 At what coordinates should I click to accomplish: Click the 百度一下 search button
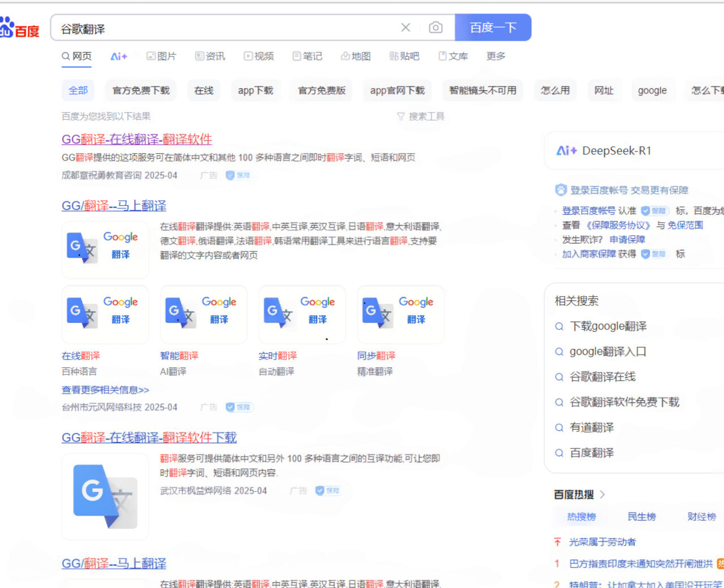[x=493, y=27]
